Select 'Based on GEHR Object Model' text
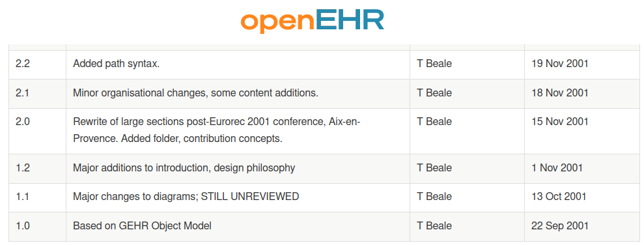Viewport: 644px width, 245px height. (x=142, y=226)
